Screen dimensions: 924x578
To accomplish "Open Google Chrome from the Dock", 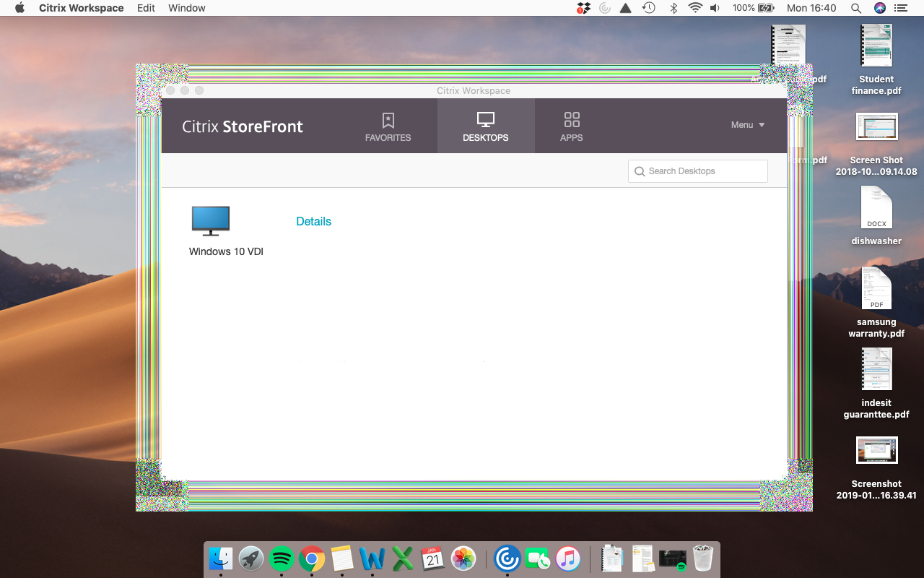I will pos(312,558).
